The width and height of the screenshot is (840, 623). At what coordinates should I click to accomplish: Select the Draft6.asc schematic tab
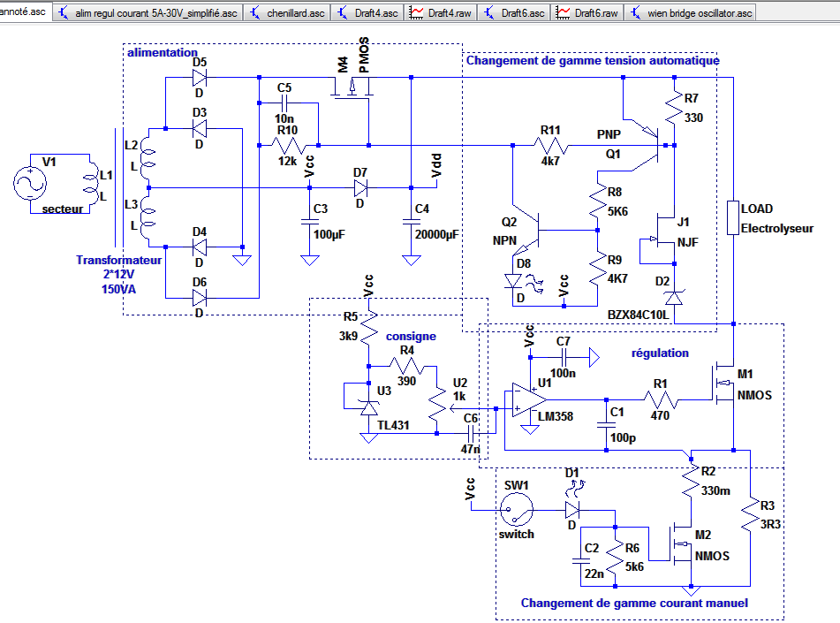[514, 13]
